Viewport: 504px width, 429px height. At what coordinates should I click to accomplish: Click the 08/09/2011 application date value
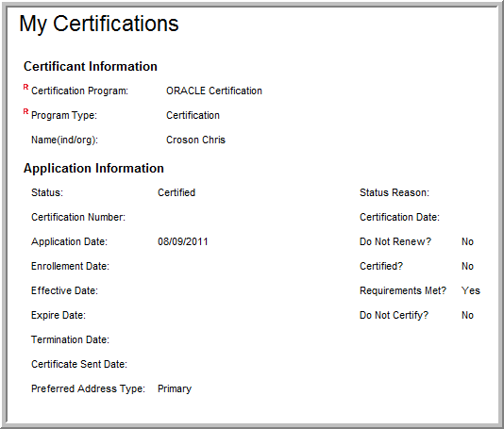point(183,241)
